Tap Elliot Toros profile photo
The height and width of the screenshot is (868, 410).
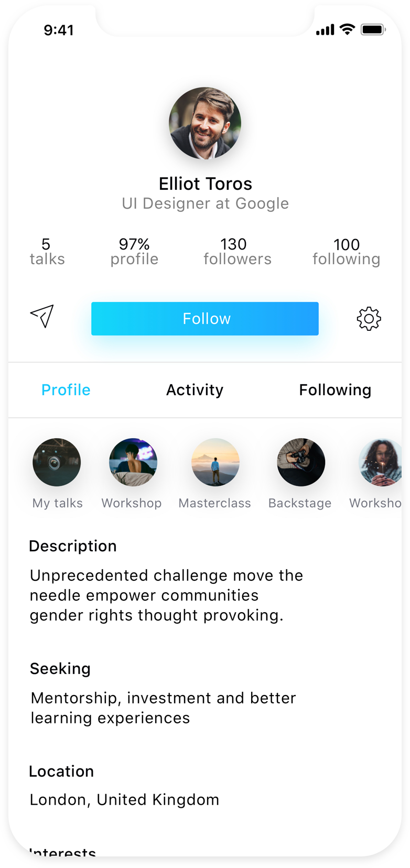205,123
